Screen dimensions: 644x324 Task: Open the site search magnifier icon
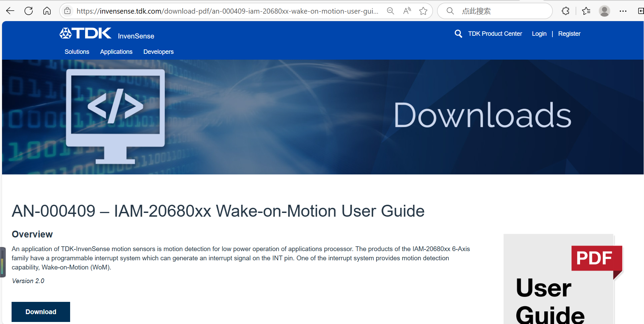(458, 33)
